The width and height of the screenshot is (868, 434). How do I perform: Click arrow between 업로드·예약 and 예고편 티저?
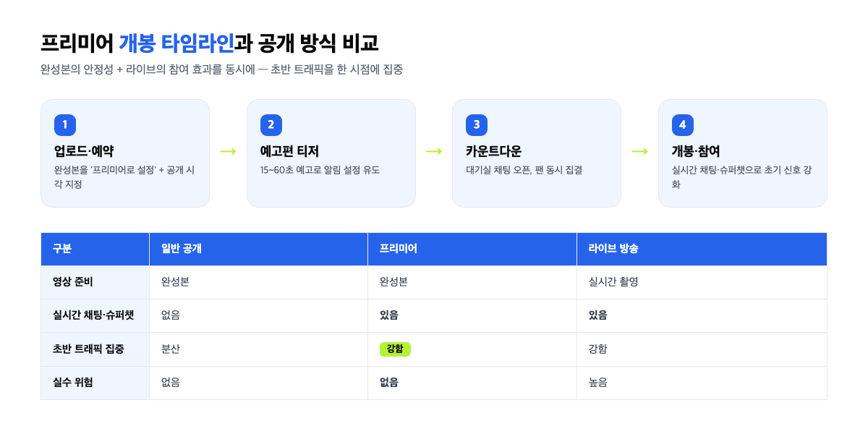click(x=228, y=151)
